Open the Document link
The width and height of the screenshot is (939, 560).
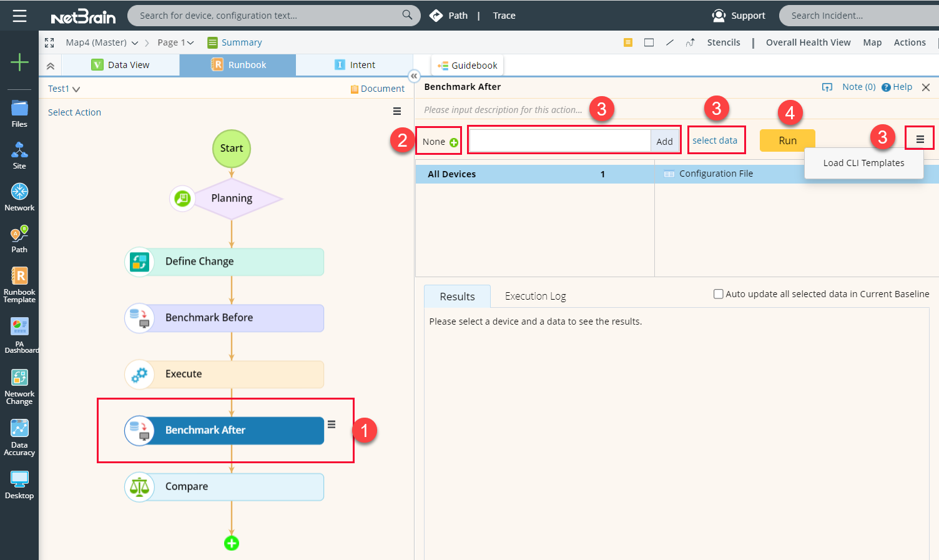point(378,89)
